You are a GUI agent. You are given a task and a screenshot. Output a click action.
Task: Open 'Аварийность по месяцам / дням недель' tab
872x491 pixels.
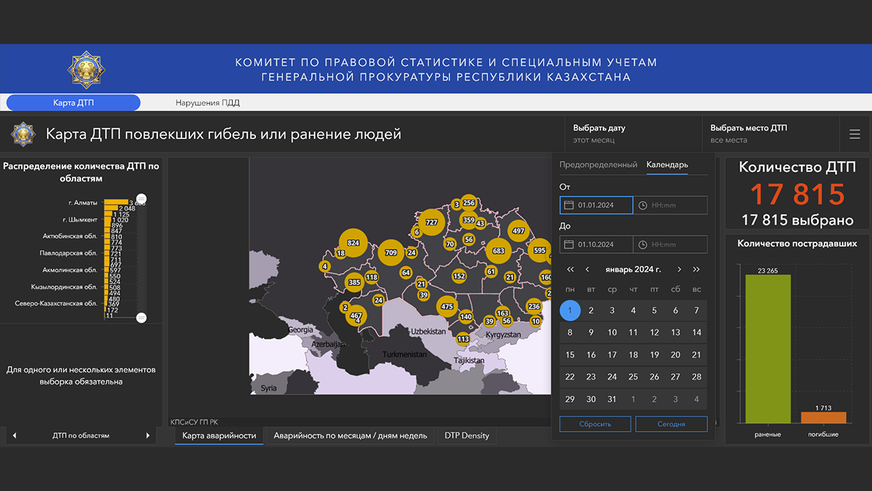pos(350,435)
